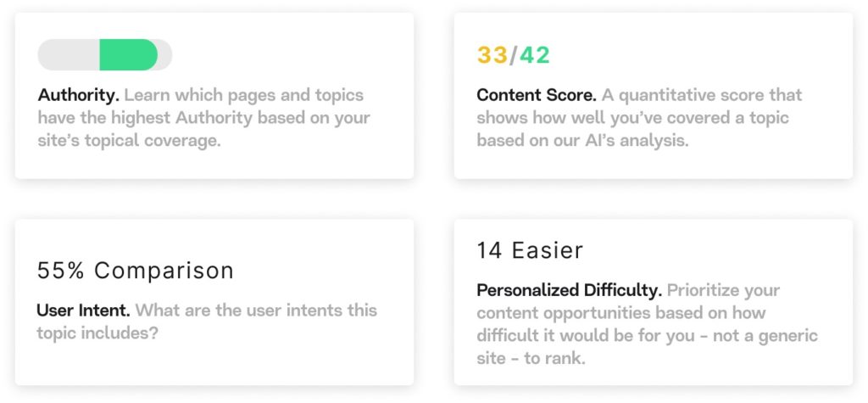Select the bold "Content Score." label
Image resolution: width=868 pixels, height=403 pixels.
536,95
